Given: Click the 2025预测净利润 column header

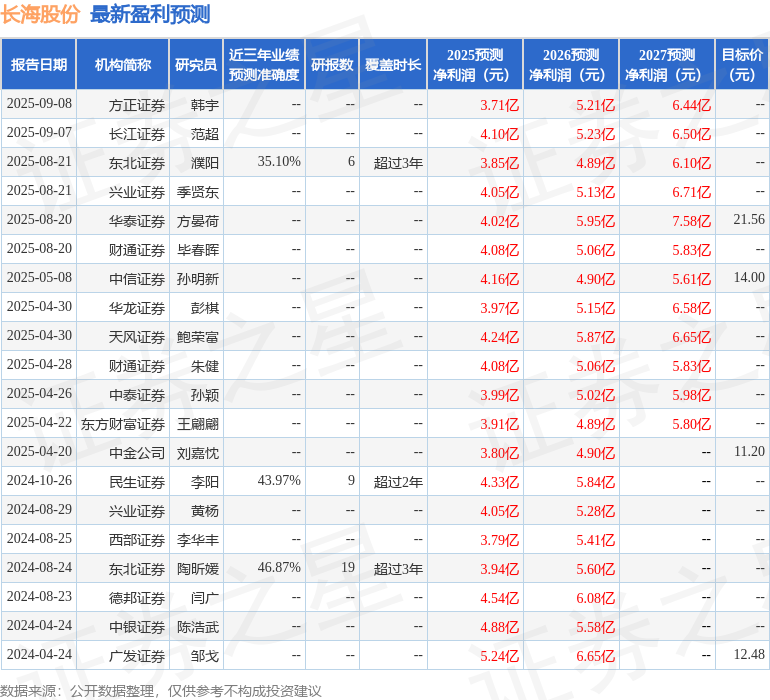Looking at the screenshot, I should (x=475, y=64).
